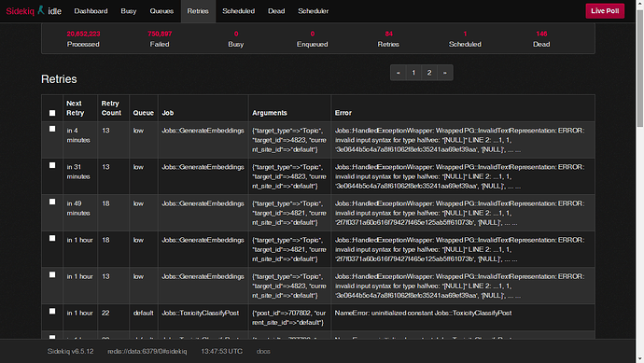Viewport: 644px width, 363px height.
Task: Check the job retrying in 49 minutes
Action: click(52, 202)
